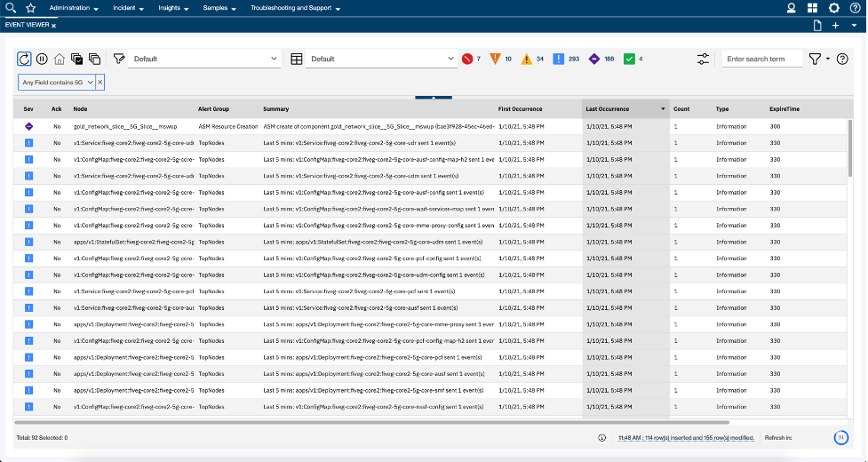Image resolution: width=868 pixels, height=462 pixels.
Task: Sort by the Alert Group column header
Action: [x=214, y=109]
